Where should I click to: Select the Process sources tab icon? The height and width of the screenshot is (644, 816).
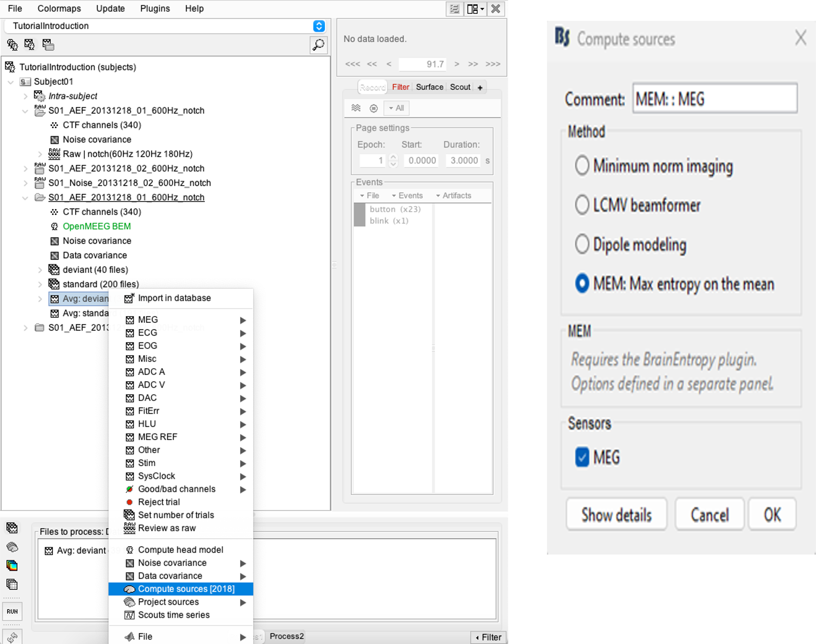(12, 547)
